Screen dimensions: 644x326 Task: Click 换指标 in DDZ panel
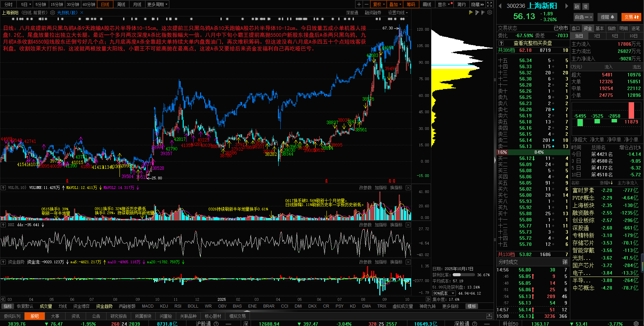pos(396,225)
